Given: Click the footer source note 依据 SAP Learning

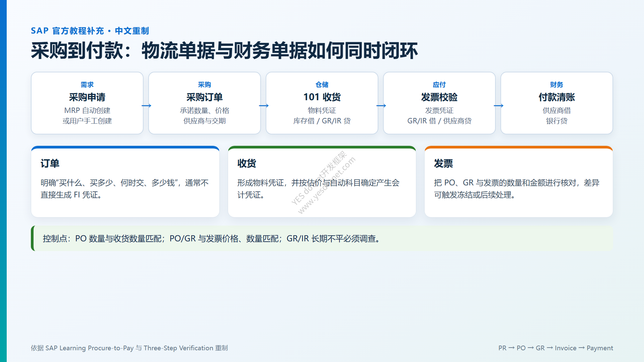Looking at the screenshot, I should (129, 348).
